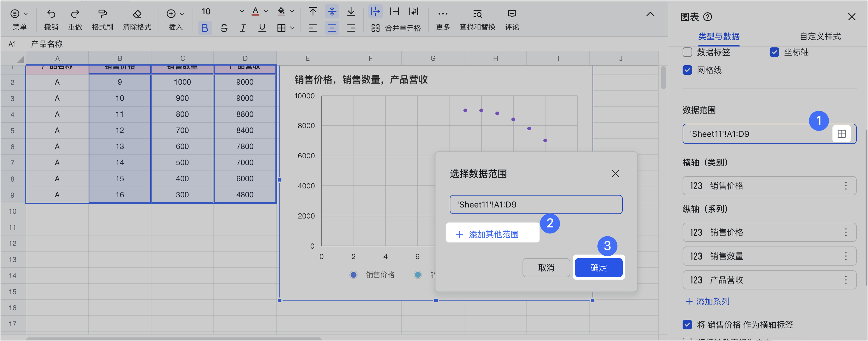This screenshot has height=341, width=868.
Task: Click the merge cells (合并单元格) icon
Action: (x=375, y=28)
